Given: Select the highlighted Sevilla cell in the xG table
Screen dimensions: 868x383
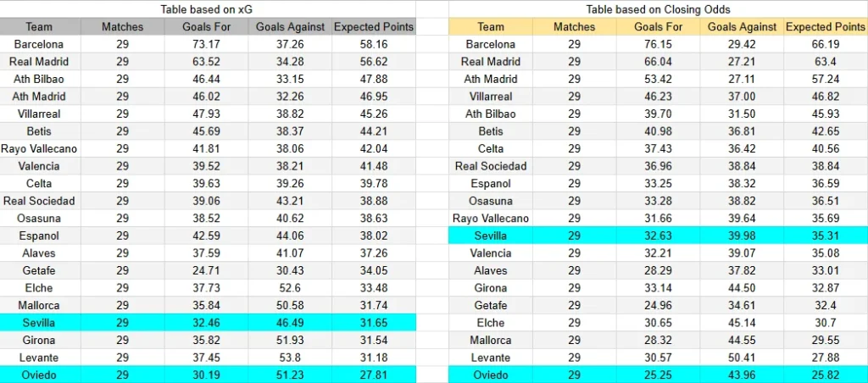Looking at the screenshot, I should pos(39,323).
